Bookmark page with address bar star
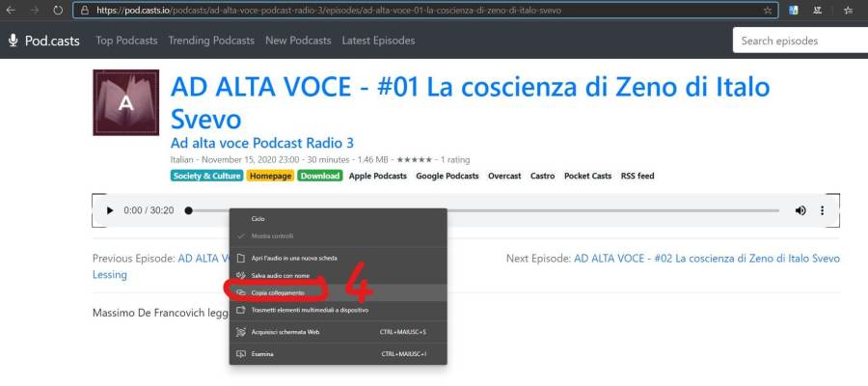 click(x=767, y=11)
